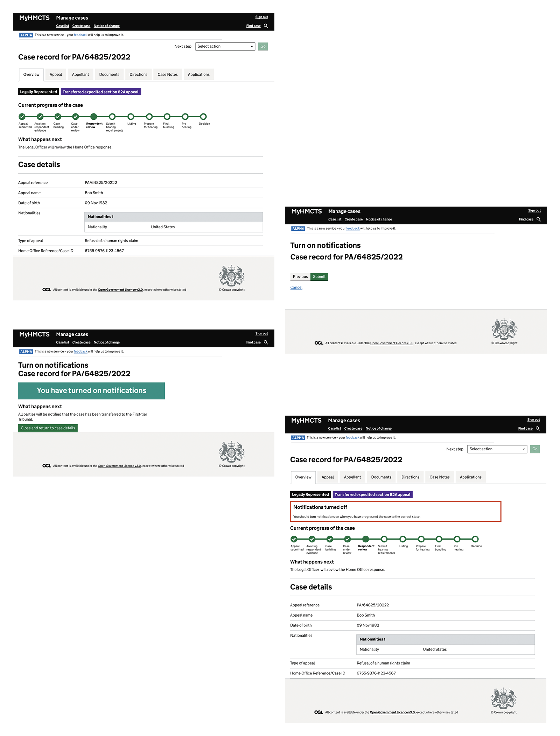Image resolution: width=560 pixels, height=736 pixels.
Task: Click the feedback link in the confirmation page's alpha banner
Action: point(80,352)
